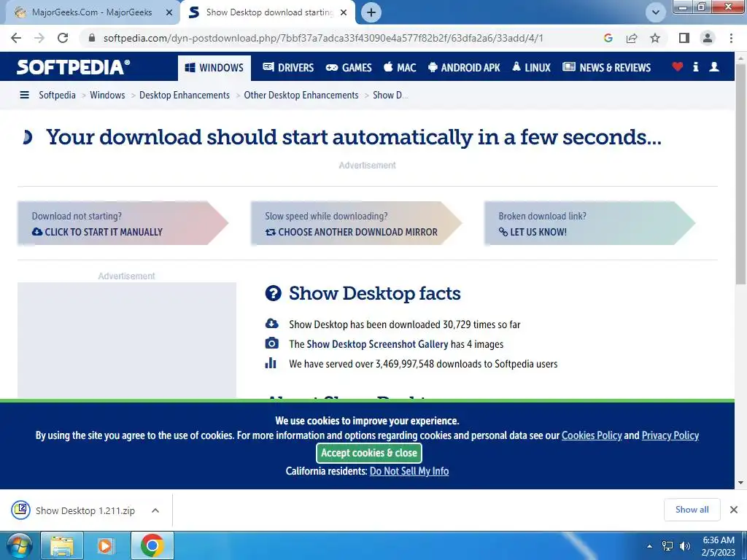Screen dimensions: 747x560
Task: Click the info 'i' icon in header
Action: [x=695, y=67]
